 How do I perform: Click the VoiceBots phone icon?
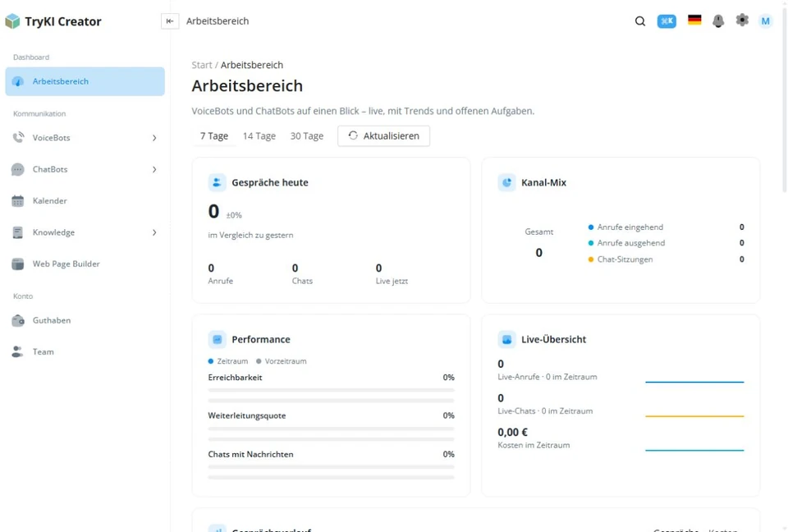(18, 137)
